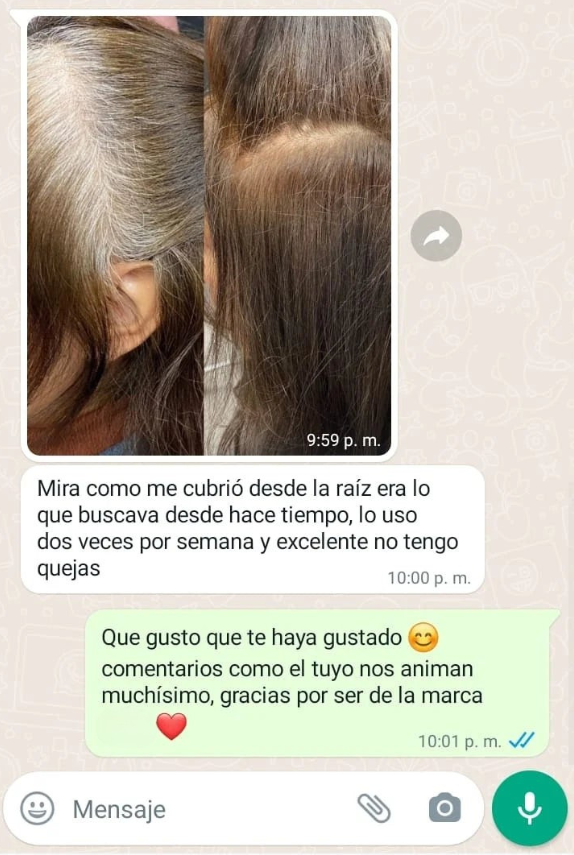The width and height of the screenshot is (574, 855).
Task: Tap the green microphone voice button
Action: click(x=529, y=808)
